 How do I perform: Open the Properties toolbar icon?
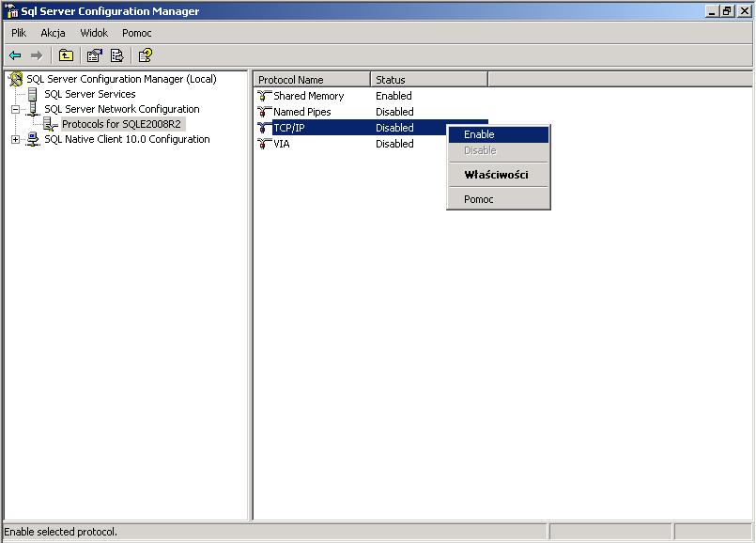pos(95,56)
